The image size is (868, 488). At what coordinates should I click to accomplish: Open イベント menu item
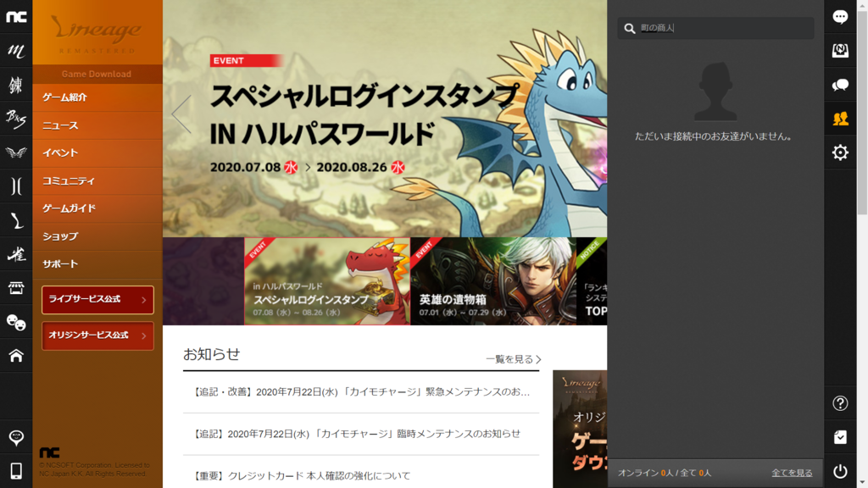click(97, 153)
